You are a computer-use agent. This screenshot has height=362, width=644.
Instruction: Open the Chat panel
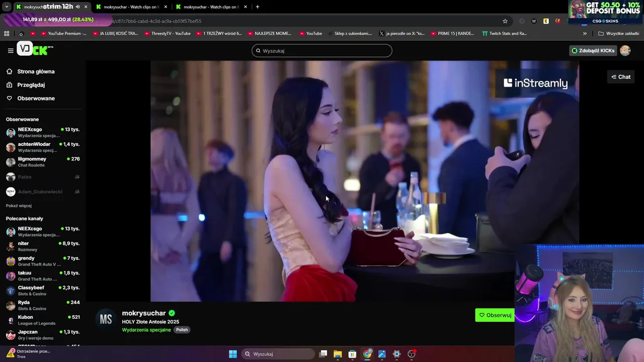pyautogui.click(x=621, y=77)
